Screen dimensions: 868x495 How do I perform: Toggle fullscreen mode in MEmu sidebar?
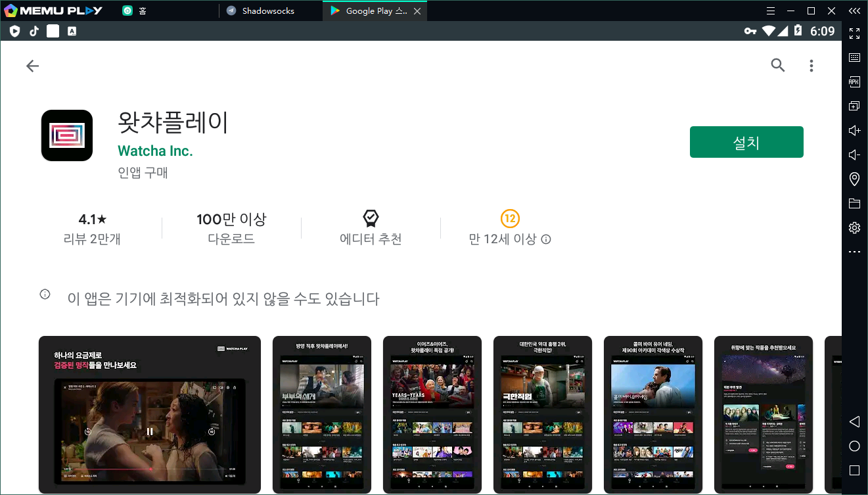pyautogui.click(x=854, y=34)
